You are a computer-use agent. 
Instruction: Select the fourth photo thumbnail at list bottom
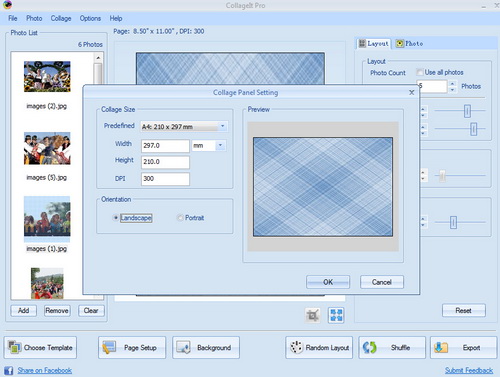pos(47,283)
